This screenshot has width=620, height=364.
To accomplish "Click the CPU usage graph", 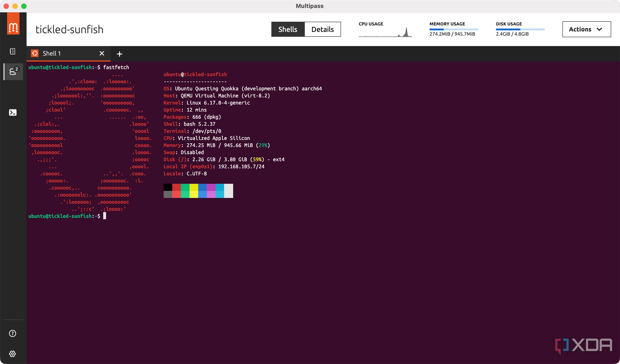I will [385, 32].
